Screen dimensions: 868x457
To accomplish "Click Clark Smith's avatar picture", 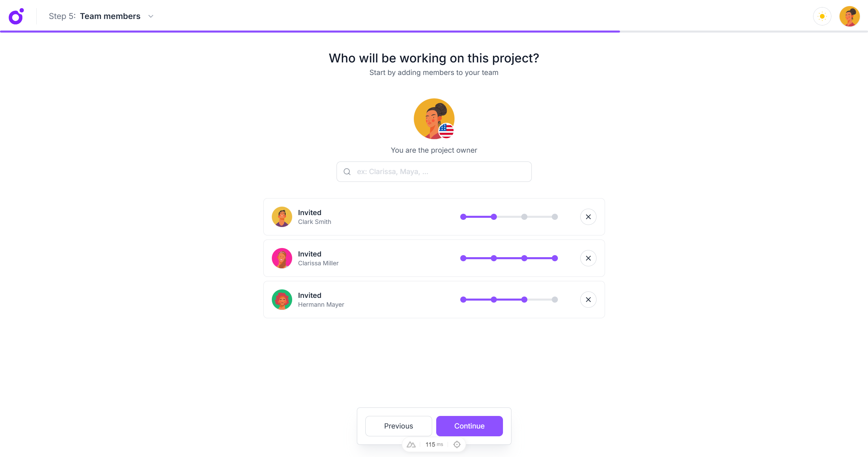I will [282, 217].
